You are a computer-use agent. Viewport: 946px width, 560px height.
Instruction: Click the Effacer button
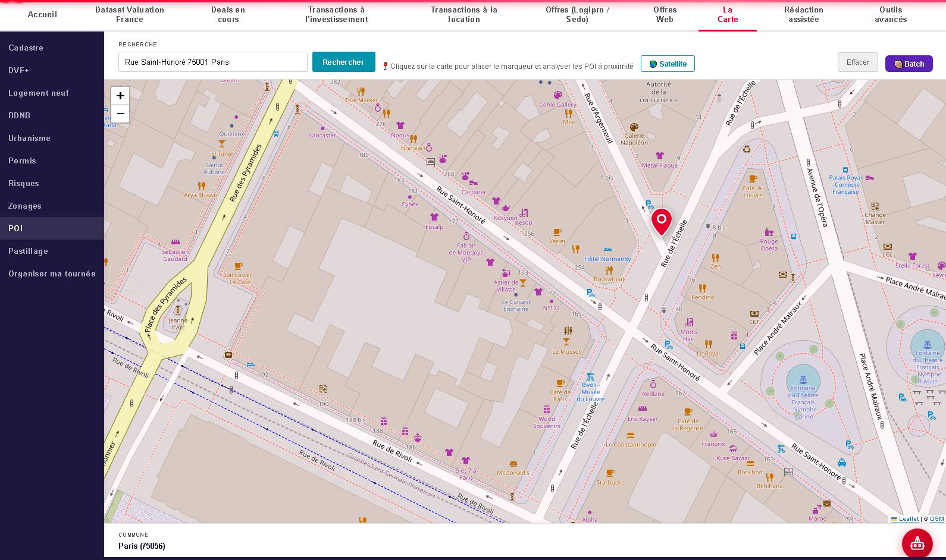tap(858, 62)
